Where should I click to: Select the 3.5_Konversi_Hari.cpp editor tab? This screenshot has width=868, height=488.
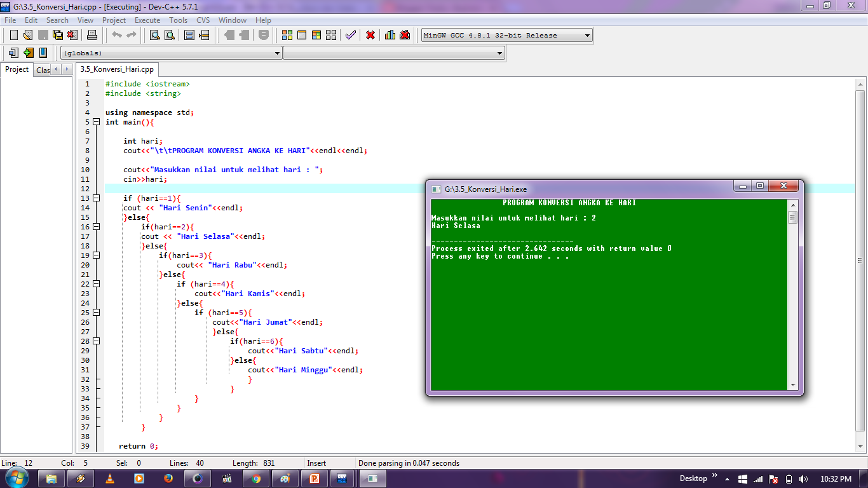point(117,69)
